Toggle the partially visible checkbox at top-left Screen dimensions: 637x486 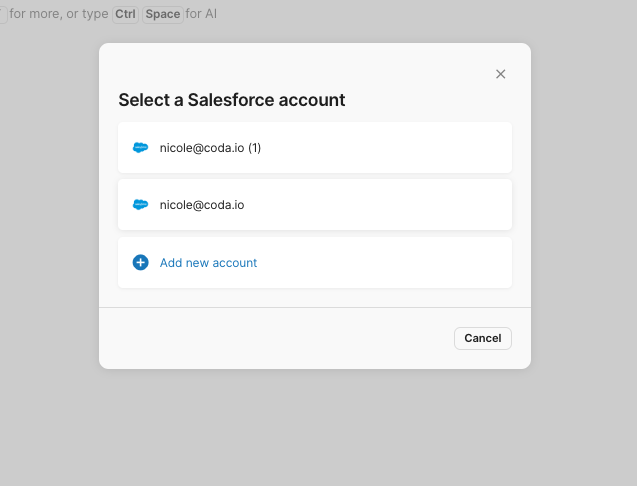pyautogui.click(x=2, y=14)
